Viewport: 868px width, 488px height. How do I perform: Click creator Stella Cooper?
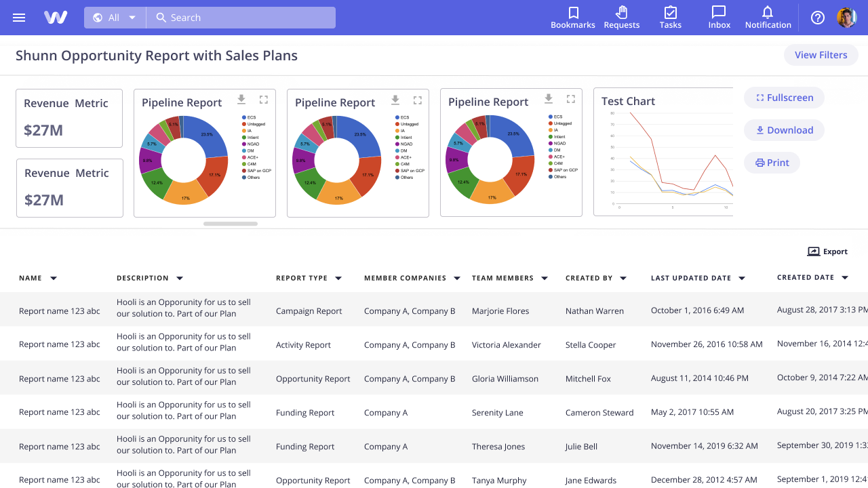point(591,345)
